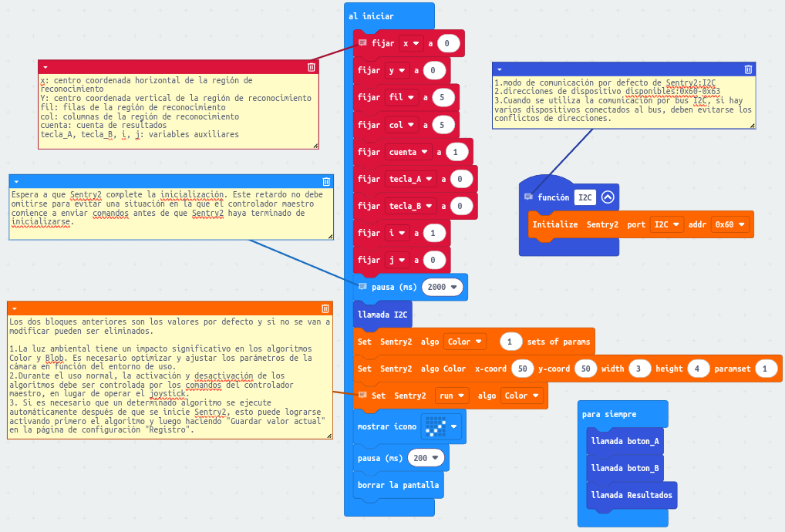
Task: Open the x variable dropdown
Action: click(x=411, y=43)
